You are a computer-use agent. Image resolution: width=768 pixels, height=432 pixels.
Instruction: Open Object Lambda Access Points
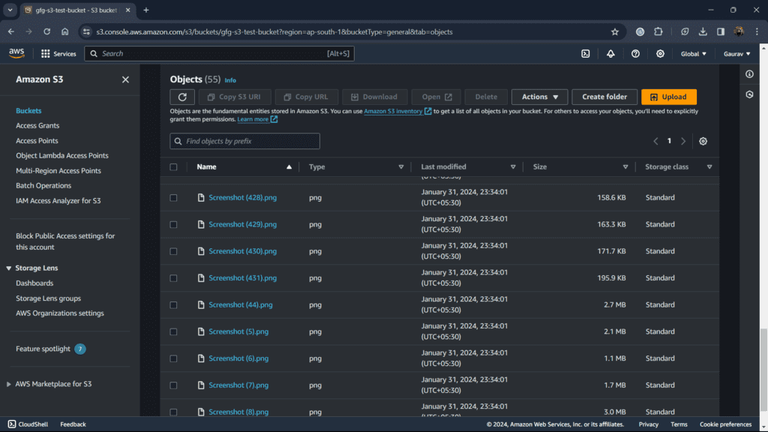click(62, 155)
